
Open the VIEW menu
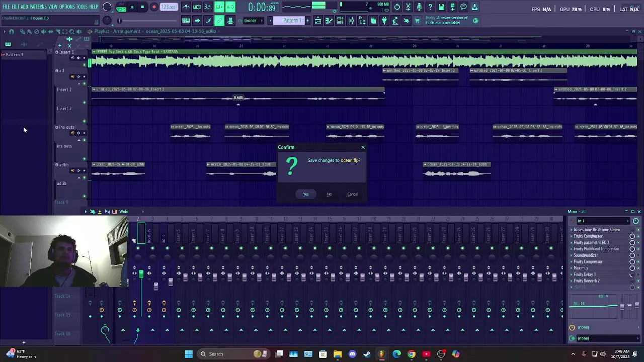(53, 7)
